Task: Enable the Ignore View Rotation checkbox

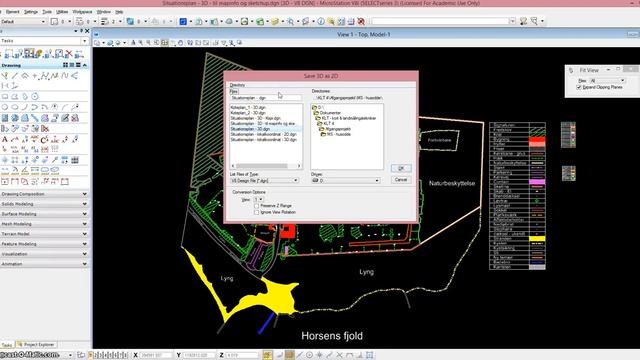Action: (256, 212)
